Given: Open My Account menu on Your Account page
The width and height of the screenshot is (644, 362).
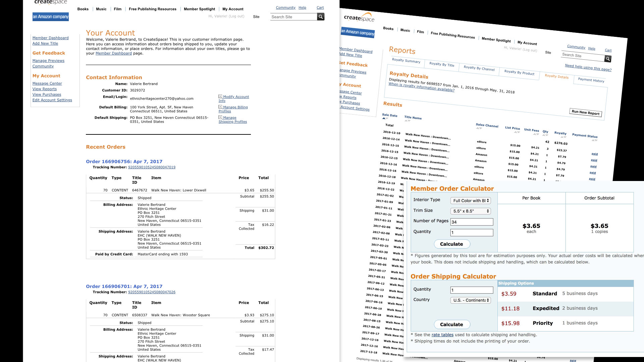Looking at the screenshot, I should click(x=233, y=9).
